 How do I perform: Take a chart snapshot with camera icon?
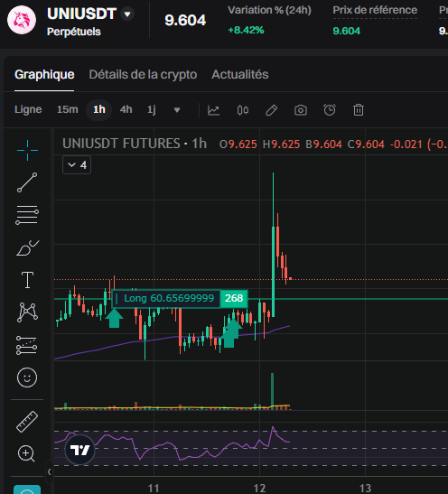click(x=301, y=110)
